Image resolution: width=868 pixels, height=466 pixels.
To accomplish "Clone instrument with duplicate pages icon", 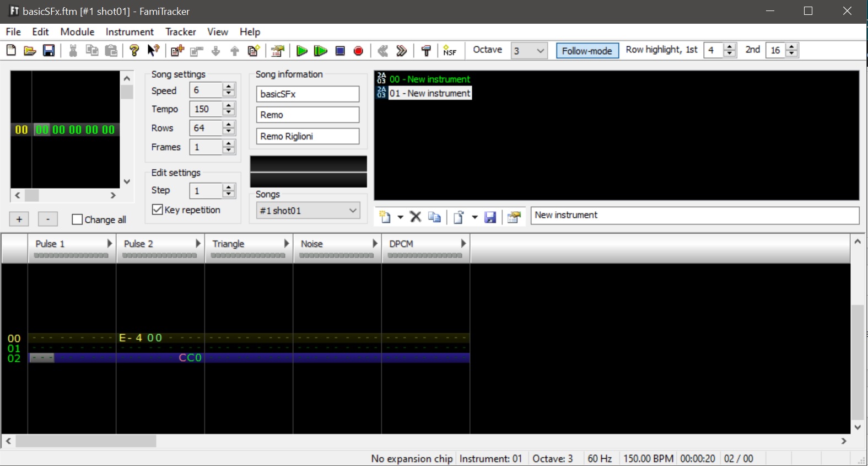I will [434, 217].
